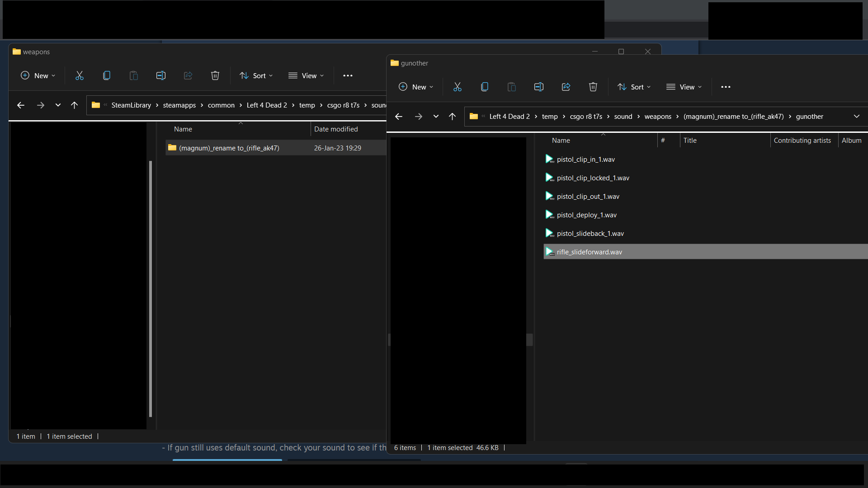
Task: Go up one folder in gunother window
Action: (452, 117)
